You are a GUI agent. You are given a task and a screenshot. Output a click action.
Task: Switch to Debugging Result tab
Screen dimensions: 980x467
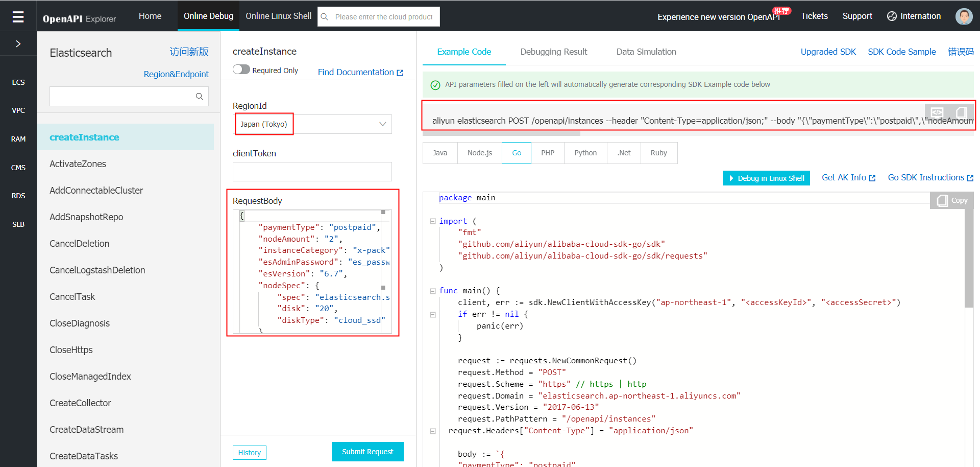tap(553, 52)
